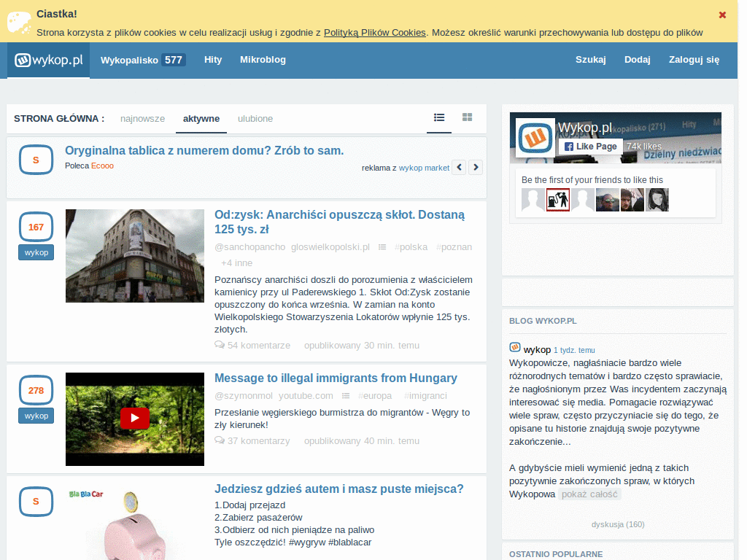Play the Hungary message YouTube video
Image resolution: width=747 pixels, height=560 pixels.
click(135, 418)
